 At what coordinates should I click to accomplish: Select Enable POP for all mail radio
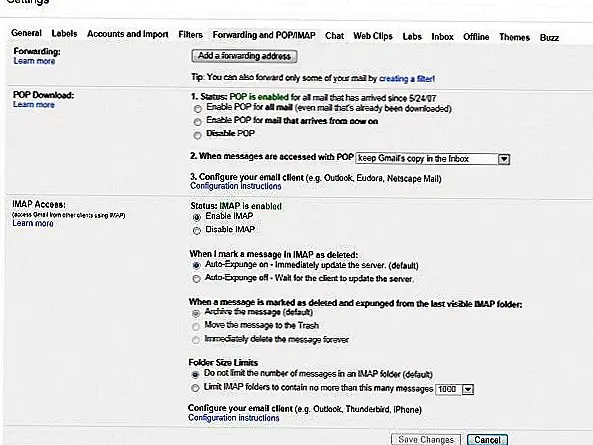click(x=197, y=109)
